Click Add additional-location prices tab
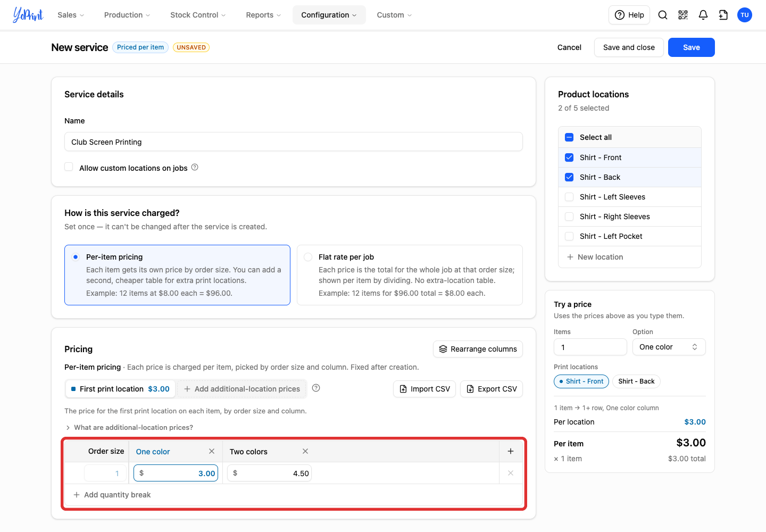 coord(242,389)
